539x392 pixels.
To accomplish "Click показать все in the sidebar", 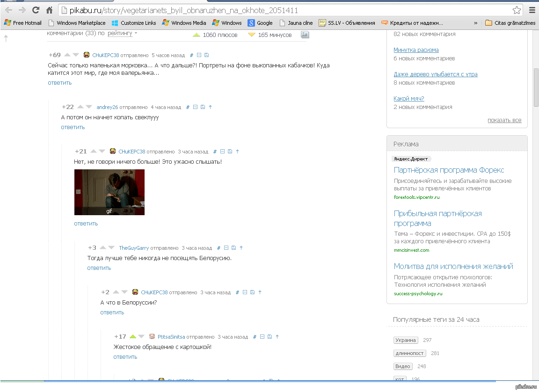I will [x=504, y=120].
